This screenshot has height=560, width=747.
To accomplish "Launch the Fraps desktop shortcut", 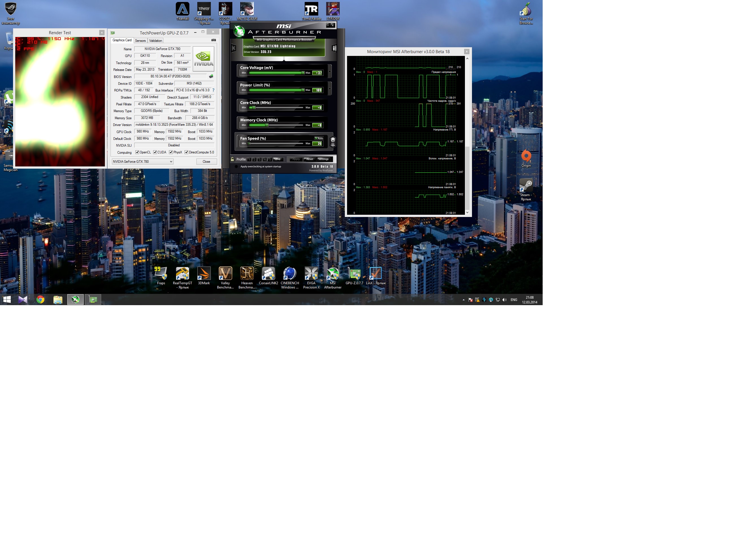I will coord(161,276).
